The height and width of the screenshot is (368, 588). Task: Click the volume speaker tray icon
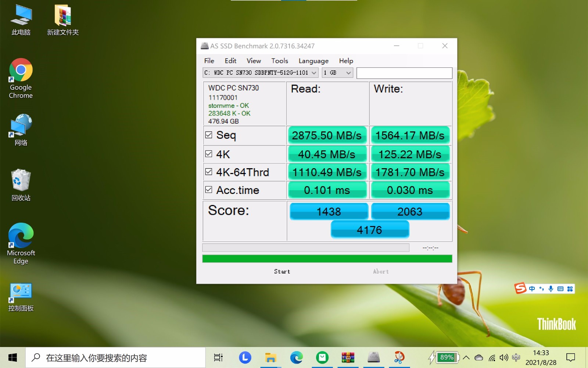[x=504, y=357]
